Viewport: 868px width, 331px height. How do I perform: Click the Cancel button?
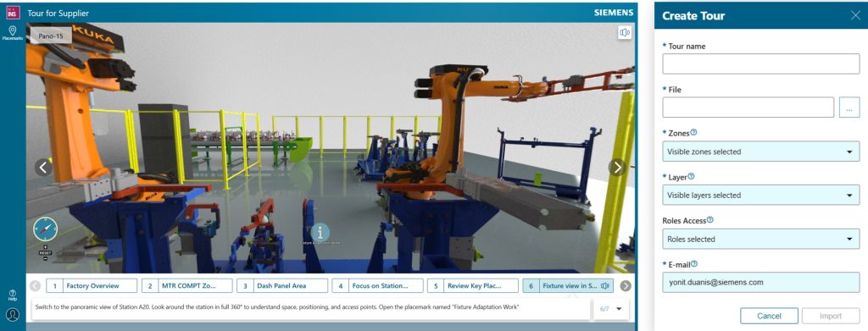769,316
